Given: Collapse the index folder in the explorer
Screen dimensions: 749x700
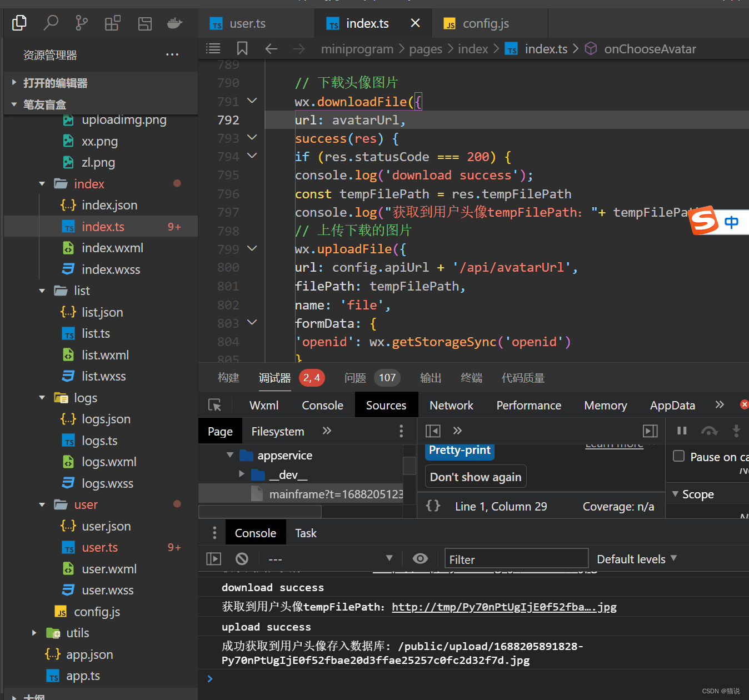Looking at the screenshot, I should pos(42,184).
